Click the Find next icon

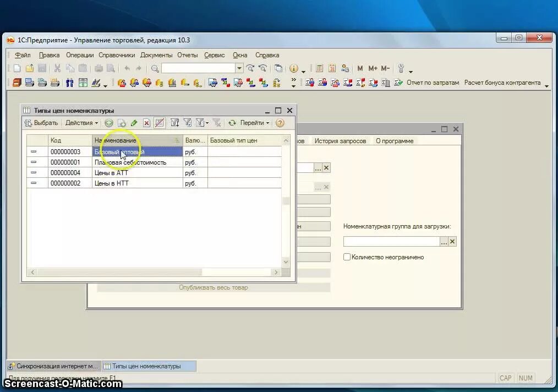[250, 68]
